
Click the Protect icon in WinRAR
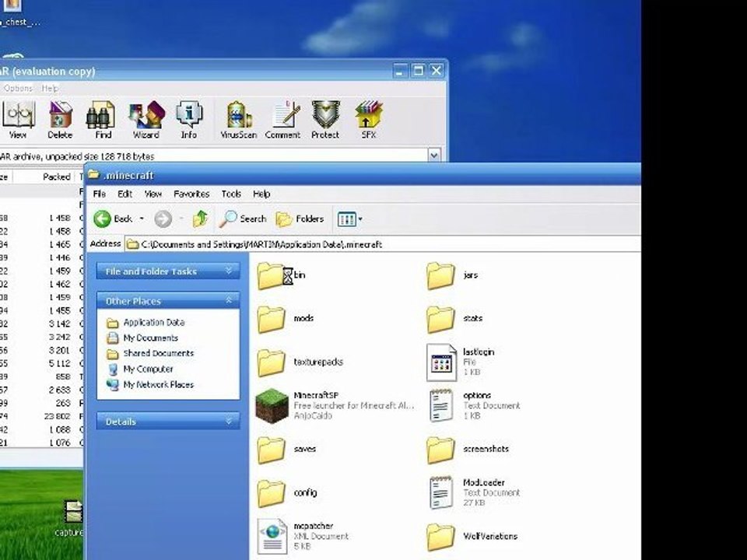click(325, 120)
